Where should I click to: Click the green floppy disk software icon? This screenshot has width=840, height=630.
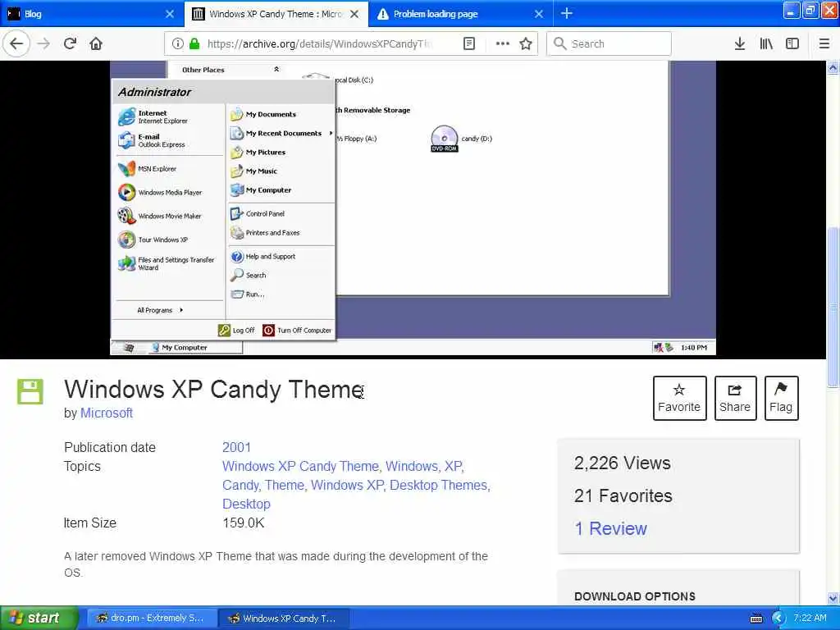30,391
